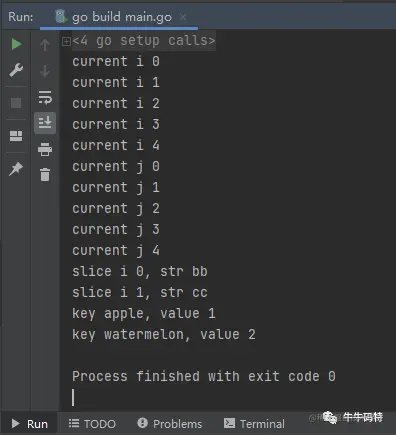Viewport: 396px width, 435px height.
Task: Open run configuration wrench icon
Action: [x=16, y=70]
